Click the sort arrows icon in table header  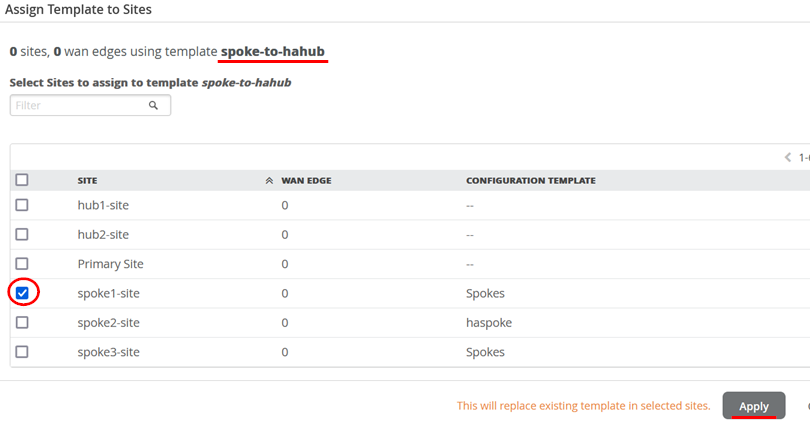269,181
